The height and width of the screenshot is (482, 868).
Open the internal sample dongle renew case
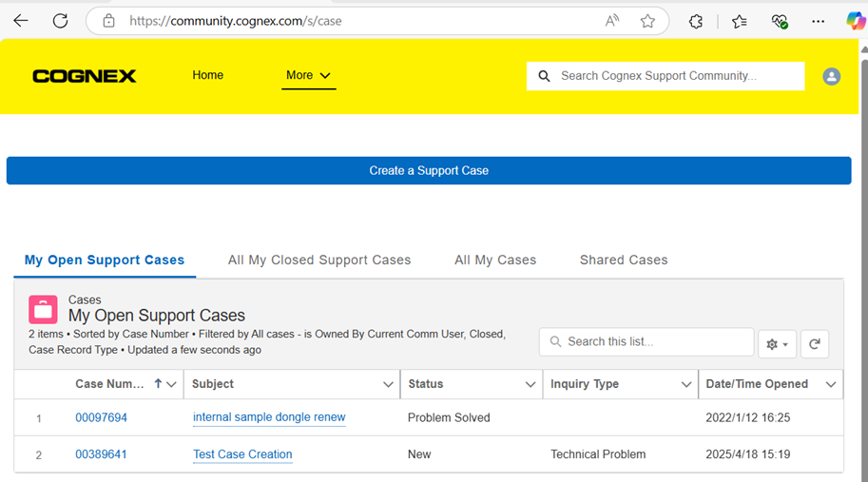pyautogui.click(x=269, y=417)
